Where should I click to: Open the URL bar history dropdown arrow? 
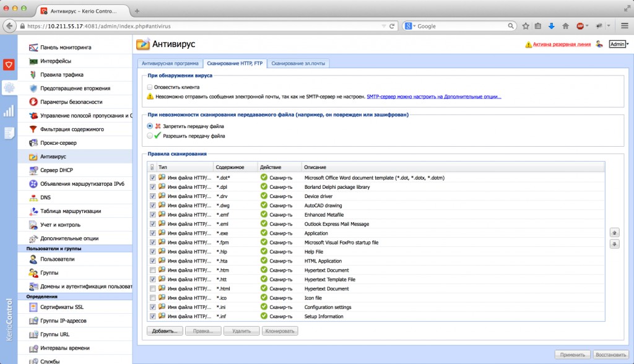384,26
